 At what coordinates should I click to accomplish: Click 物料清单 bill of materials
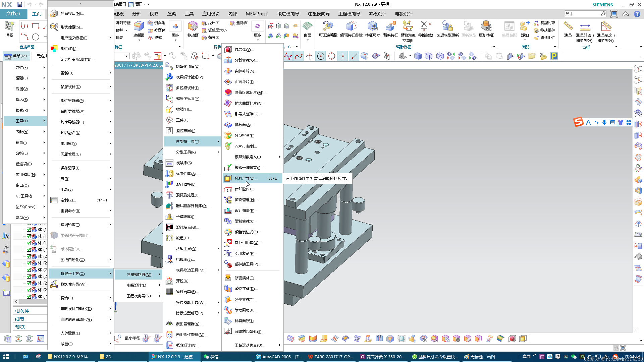(x=193, y=292)
